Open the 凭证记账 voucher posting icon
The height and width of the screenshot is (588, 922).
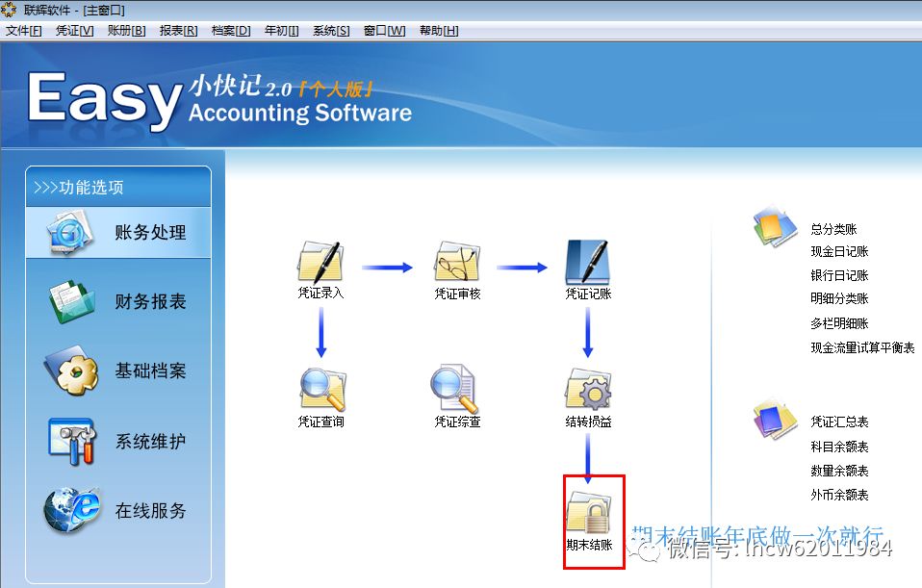point(587,262)
